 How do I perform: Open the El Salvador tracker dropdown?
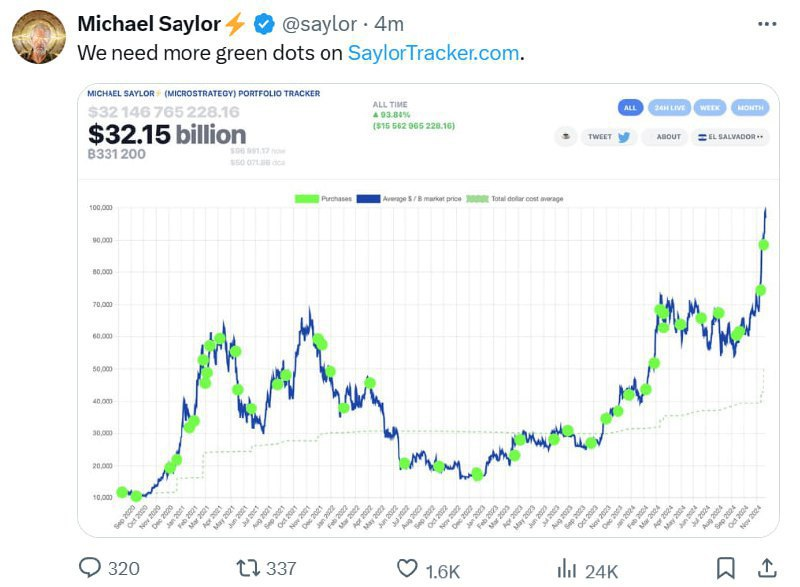[732, 137]
